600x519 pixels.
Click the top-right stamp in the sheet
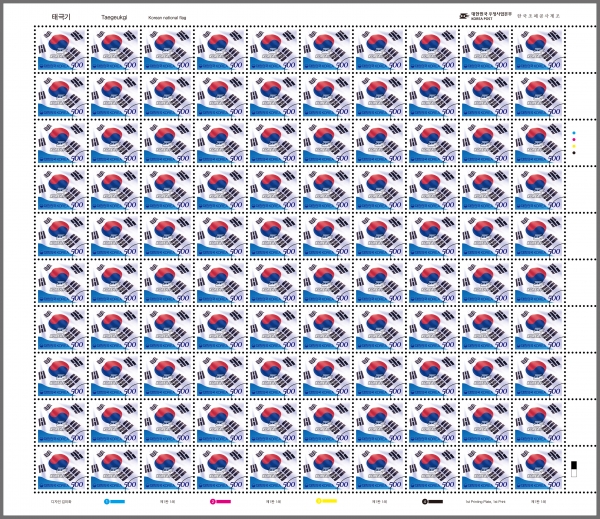(x=539, y=50)
